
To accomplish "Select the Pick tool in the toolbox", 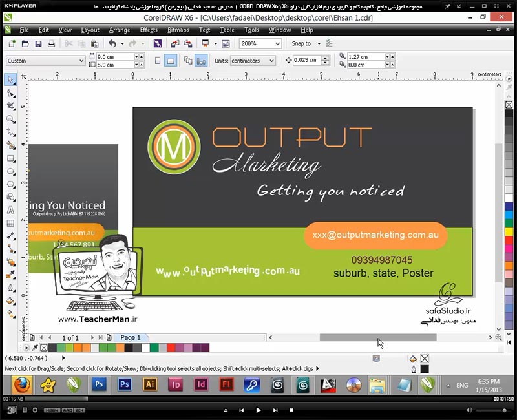I will coord(11,80).
